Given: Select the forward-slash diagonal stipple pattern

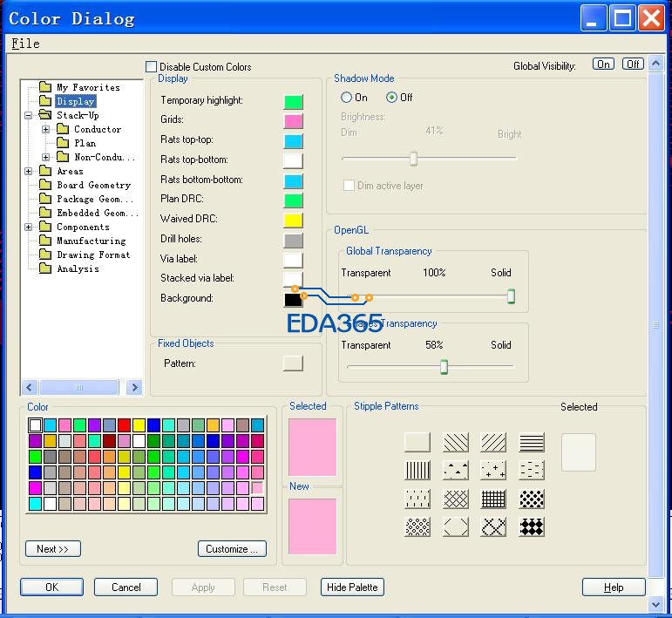Looking at the screenshot, I should 493,442.
